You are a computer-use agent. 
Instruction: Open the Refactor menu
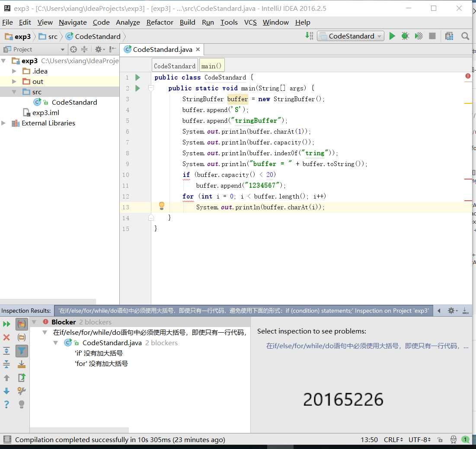(x=160, y=22)
